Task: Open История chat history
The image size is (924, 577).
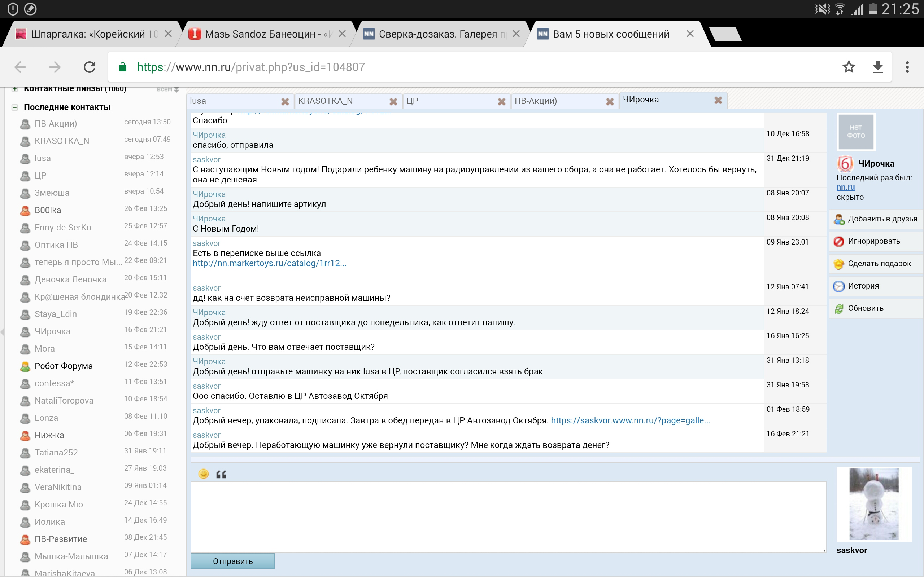Action: (863, 286)
